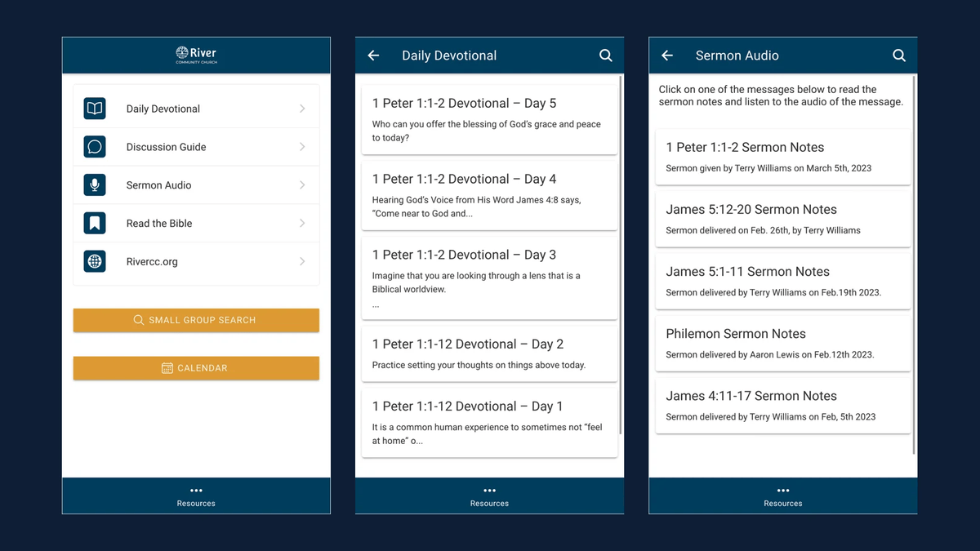980x551 pixels.
Task: Click "It is a common human experience" excerpt
Action: pos(487,433)
